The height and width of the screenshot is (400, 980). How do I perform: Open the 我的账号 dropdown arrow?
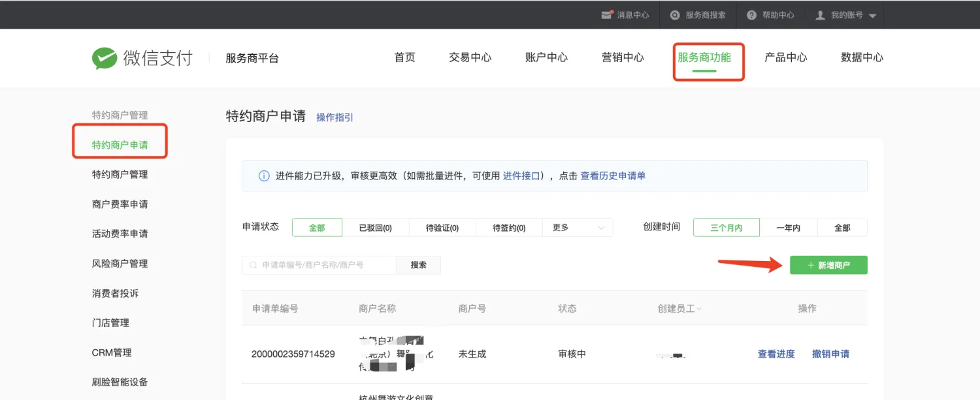[x=873, y=16]
